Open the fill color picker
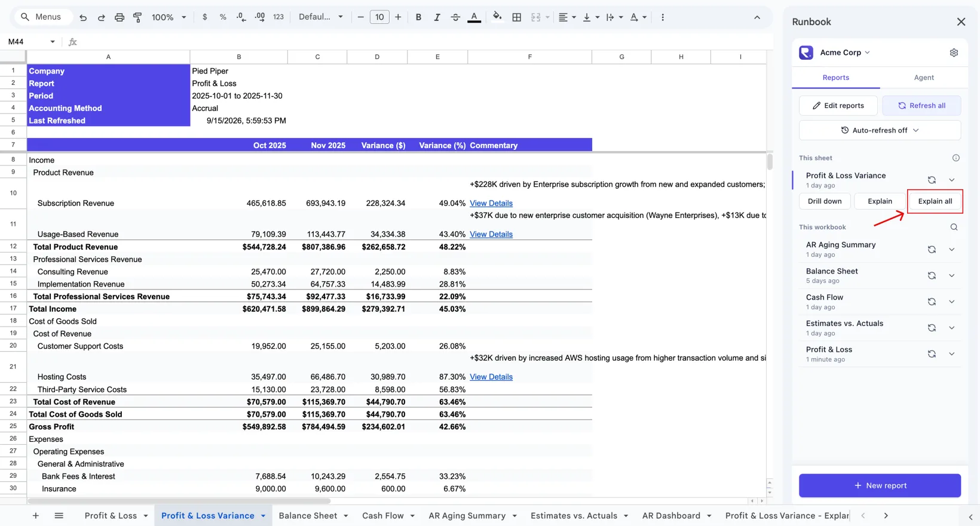Viewport: 980px width, 526px height. pos(497,17)
